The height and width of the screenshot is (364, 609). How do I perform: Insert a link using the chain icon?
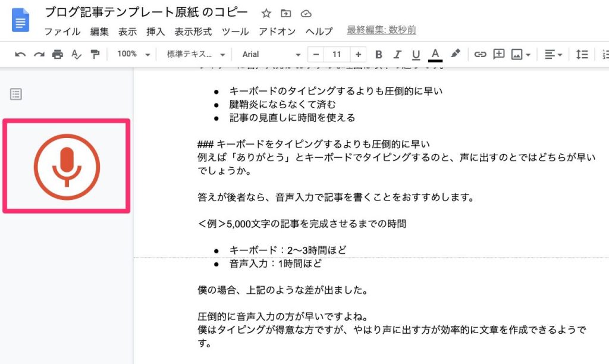click(480, 55)
